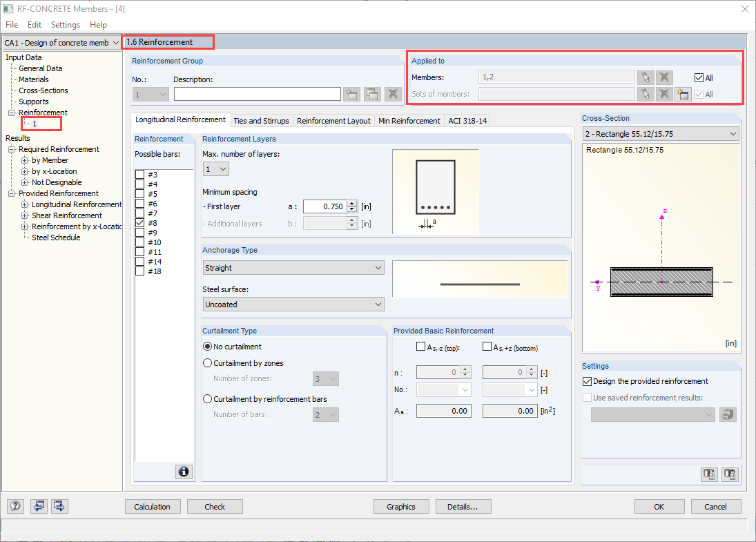Toggle the All checkbox for Members
The height and width of the screenshot is (542, 756).
699,77
